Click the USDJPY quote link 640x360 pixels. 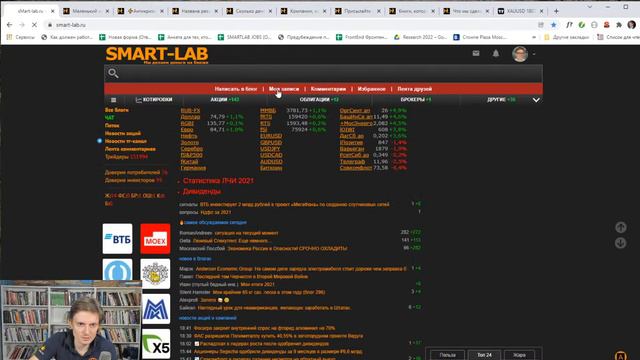pyautogui.click(x=270, y=149)
